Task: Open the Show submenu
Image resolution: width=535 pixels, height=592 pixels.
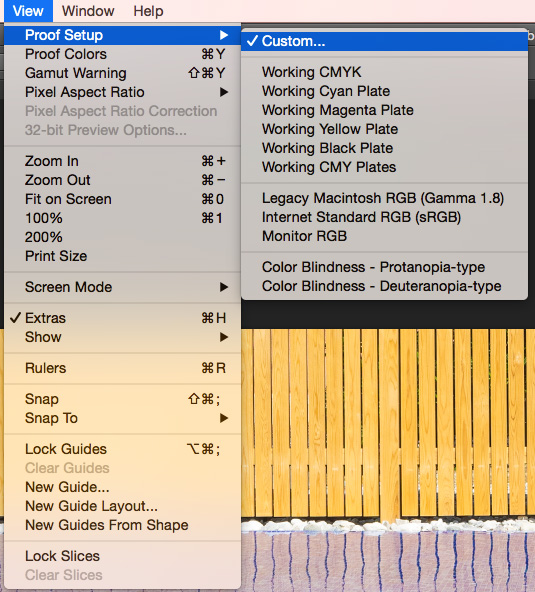Action: tap(123, 337)
